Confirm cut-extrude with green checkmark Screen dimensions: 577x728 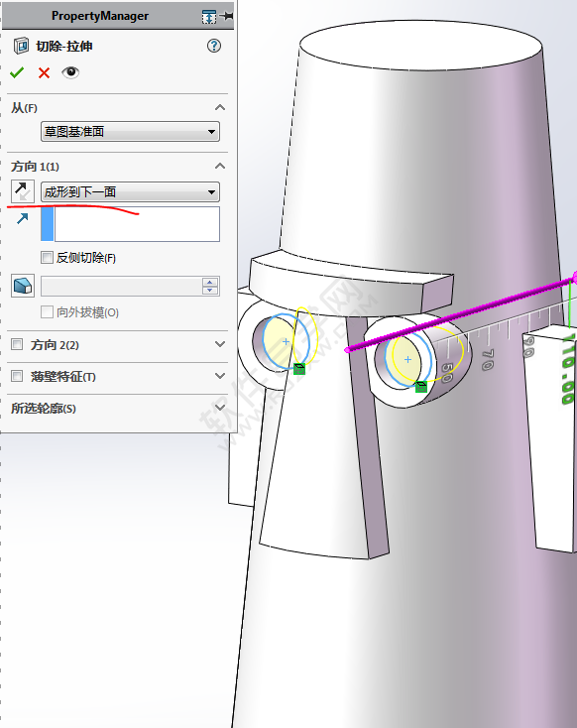click(17, 72)
